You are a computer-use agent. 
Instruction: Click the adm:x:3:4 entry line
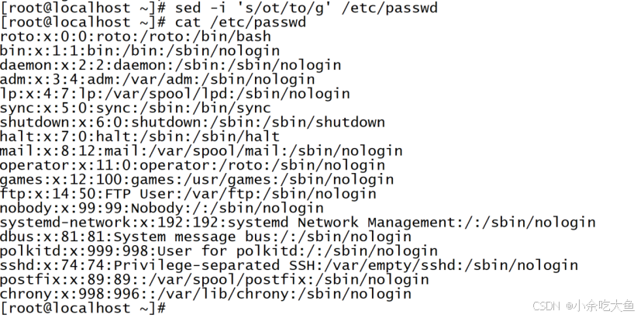157,79
